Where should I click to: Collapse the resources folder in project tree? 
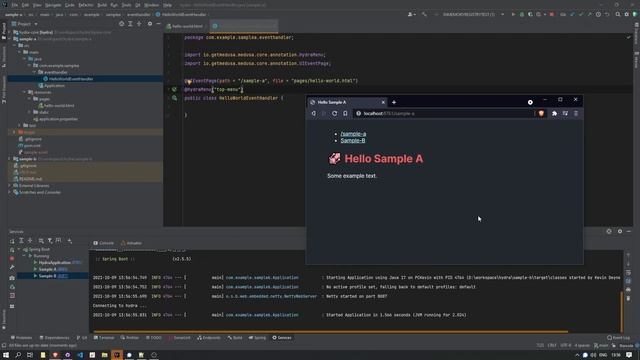pyautogui.click(x=24, y=92)
